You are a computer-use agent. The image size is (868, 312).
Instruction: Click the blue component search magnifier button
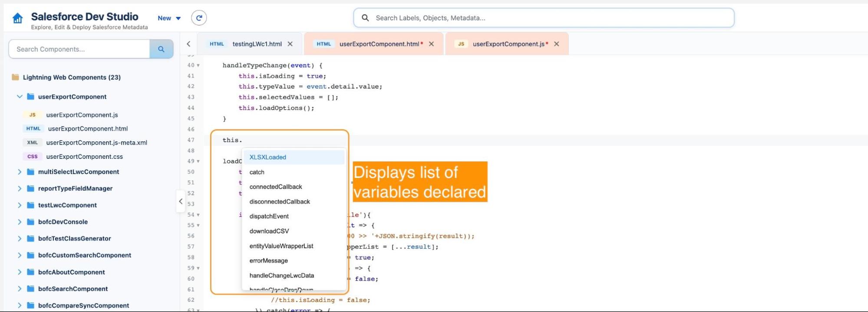pos(161,49)
